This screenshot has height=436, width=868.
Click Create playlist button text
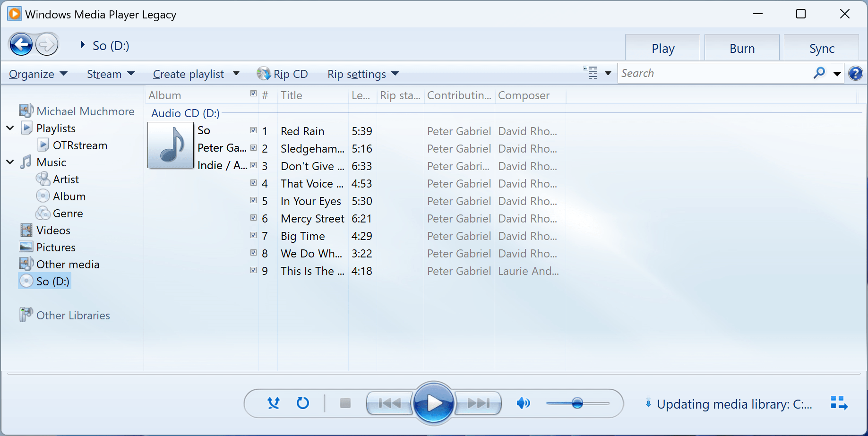pyautogui.click(x=189, y=74)
